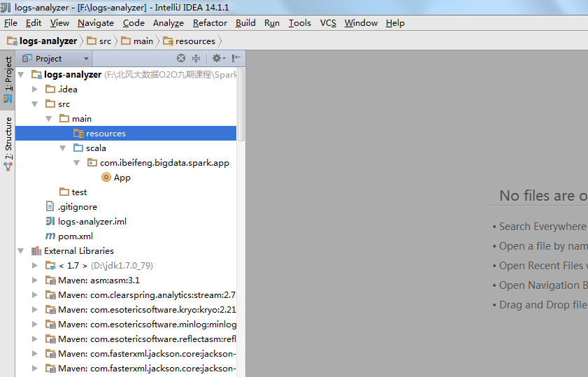The width and height of the screenshot is (588, 377).
Task: Open the Project panel settings gear
Action: [x=219, y=58]
